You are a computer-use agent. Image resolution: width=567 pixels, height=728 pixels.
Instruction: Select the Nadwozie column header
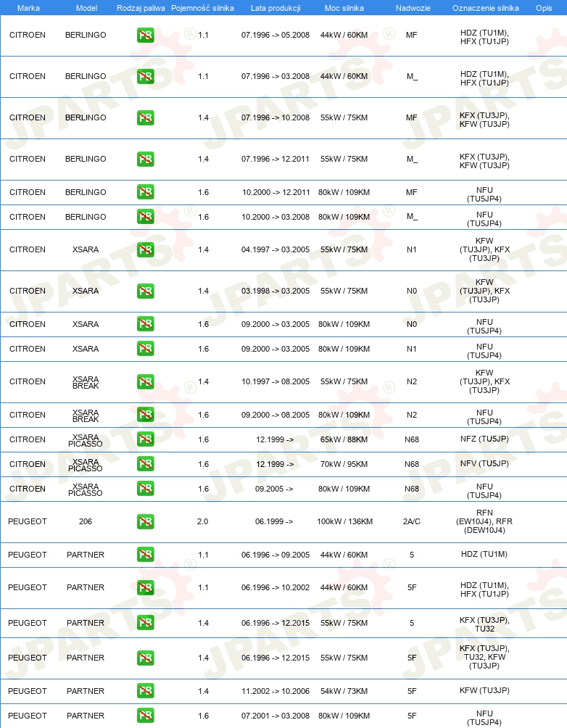(x=413, y=8)
